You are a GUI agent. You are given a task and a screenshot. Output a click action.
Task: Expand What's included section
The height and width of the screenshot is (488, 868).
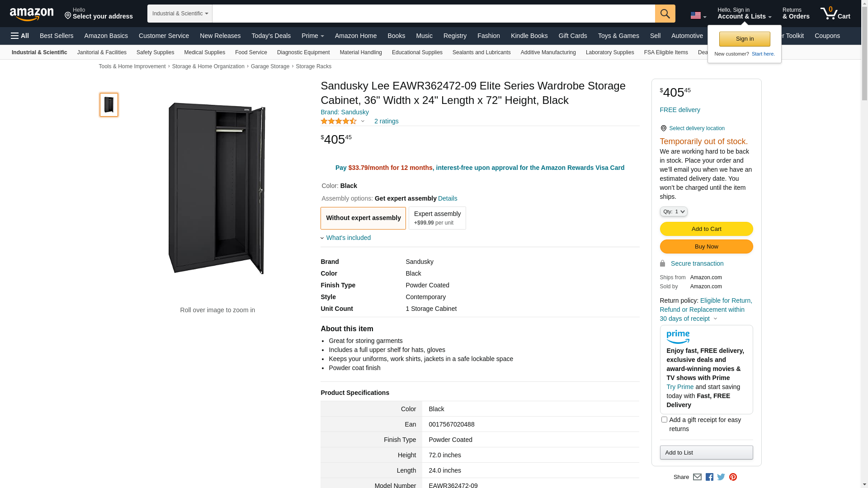(x=348, y=238)
